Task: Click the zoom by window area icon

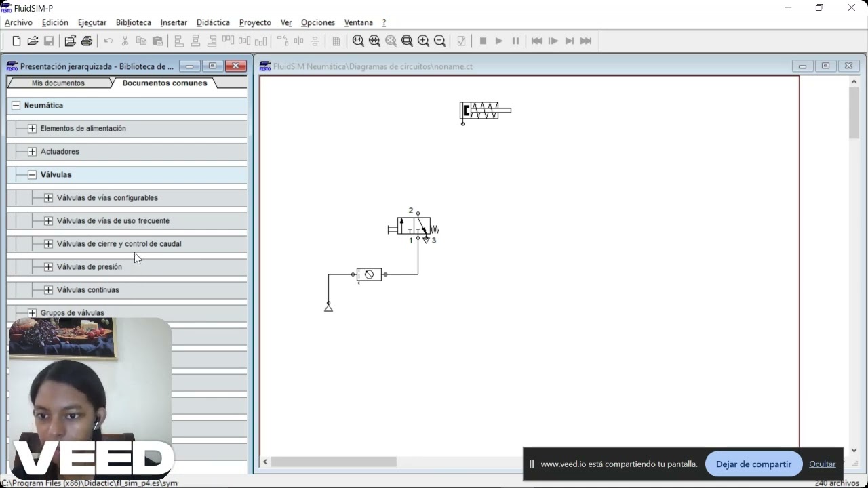Action: [x=407, y=41]
